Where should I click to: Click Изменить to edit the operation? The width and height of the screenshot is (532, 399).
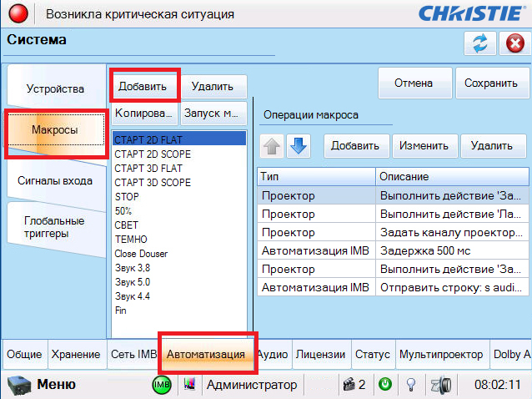tap(424, 146)
